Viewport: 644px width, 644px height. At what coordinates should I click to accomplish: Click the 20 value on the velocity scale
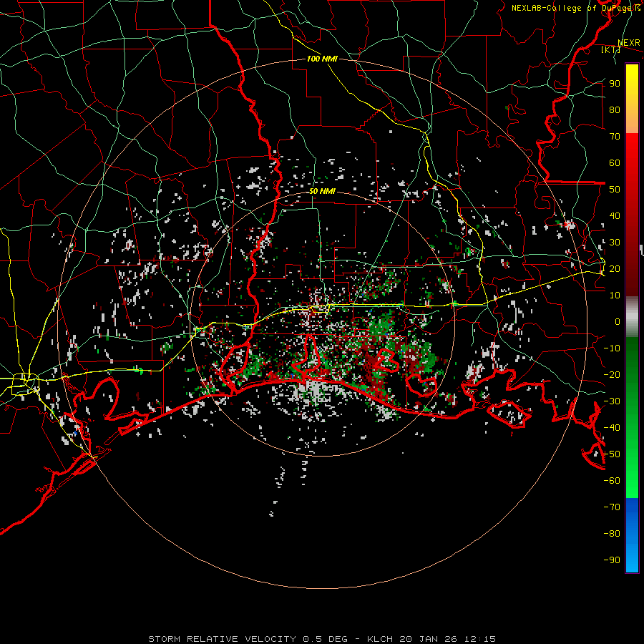[x=615, y=269]
